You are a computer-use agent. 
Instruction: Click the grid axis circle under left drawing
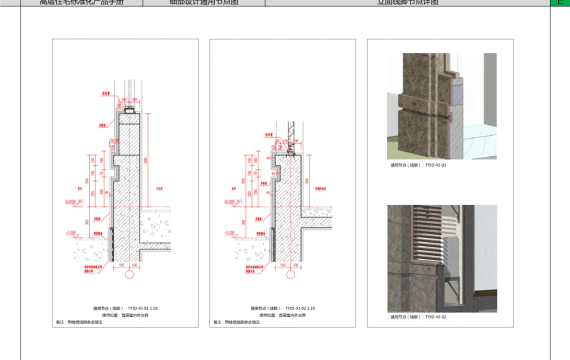129,274
